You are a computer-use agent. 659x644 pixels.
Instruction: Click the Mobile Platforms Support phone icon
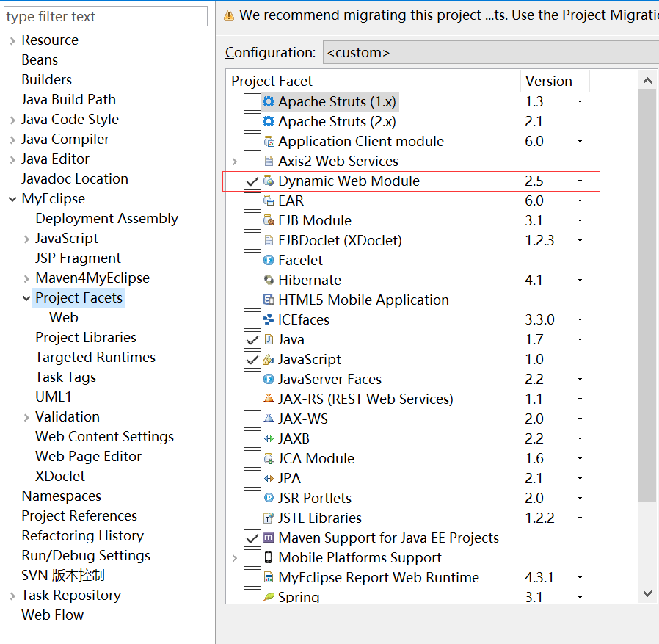click(269, 558)
